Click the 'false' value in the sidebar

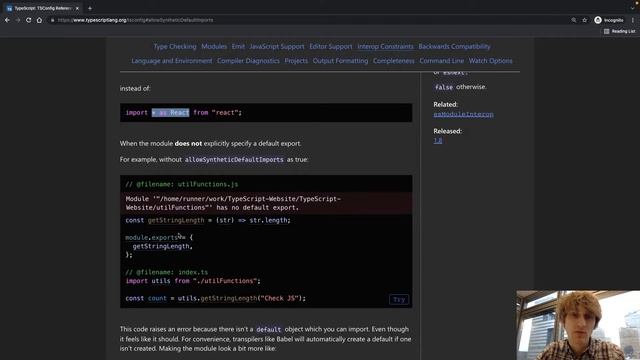pos(444,87)
